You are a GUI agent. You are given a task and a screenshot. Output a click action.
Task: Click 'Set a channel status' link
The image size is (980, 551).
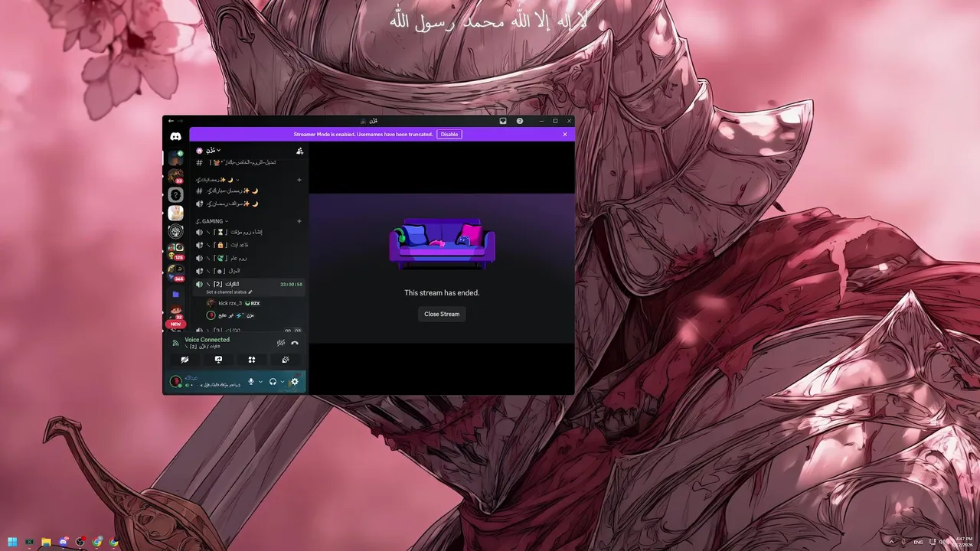229,292
